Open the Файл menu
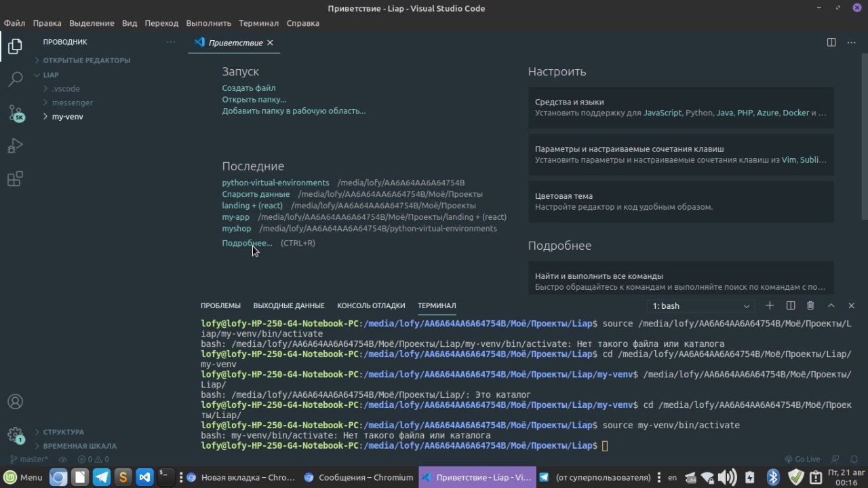Screen dimensions: 868x488 14,22
